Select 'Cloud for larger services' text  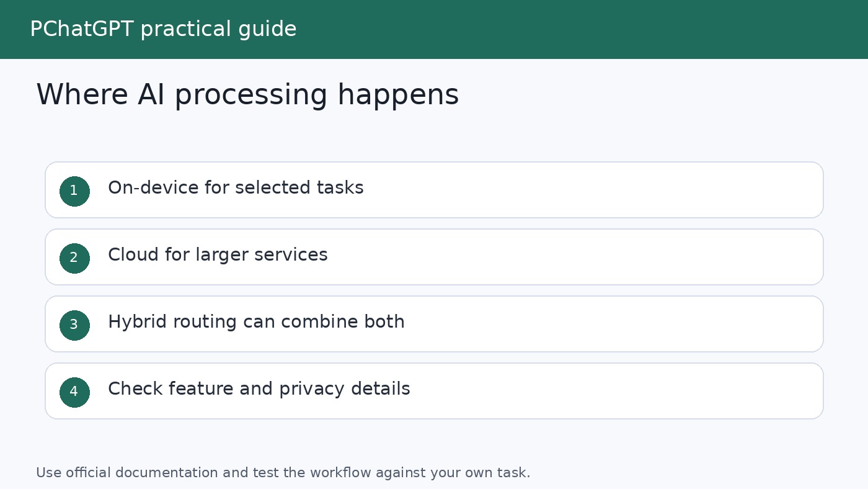(x=218, y=254)
